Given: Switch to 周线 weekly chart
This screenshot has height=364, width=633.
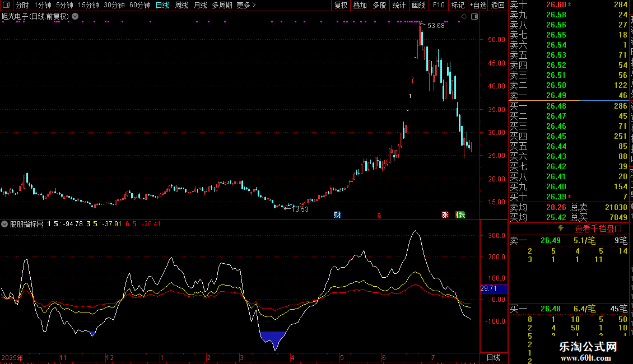Looking at the screenshot, I should [x=181, y=5].
